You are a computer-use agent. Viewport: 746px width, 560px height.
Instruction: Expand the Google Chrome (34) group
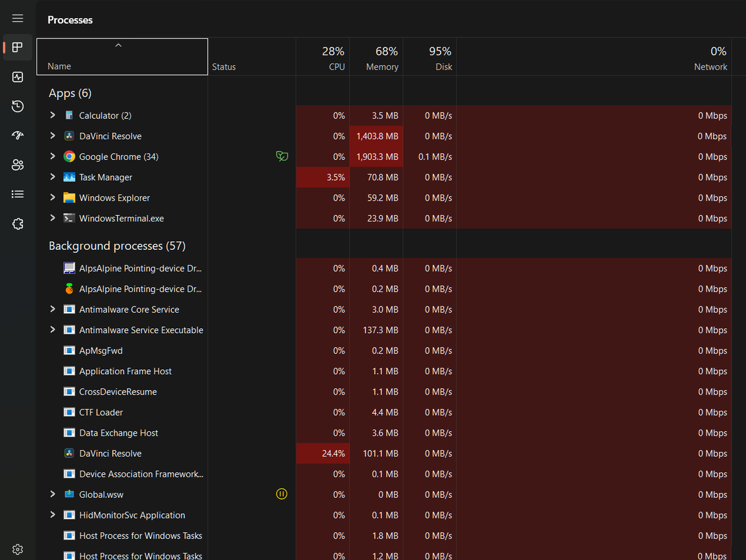point(52,156)
